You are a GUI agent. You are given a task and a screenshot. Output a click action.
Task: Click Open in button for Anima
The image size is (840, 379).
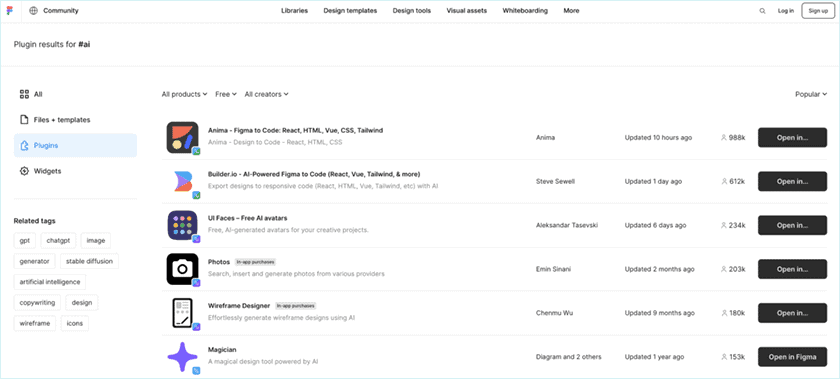(x=792, y=138)
